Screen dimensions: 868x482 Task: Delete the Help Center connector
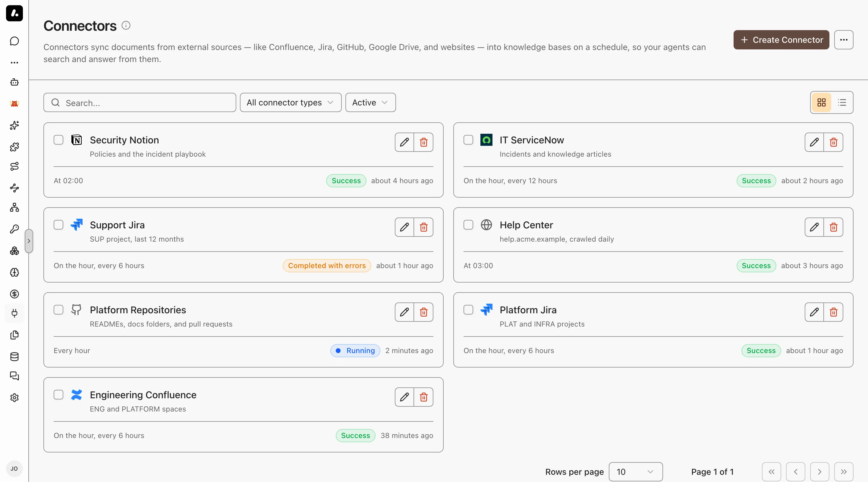point(833,227)
